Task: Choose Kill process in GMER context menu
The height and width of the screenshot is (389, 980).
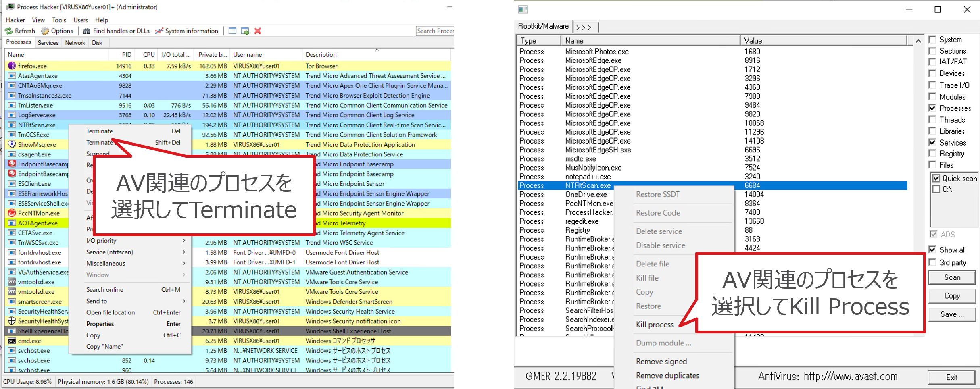Action: (655, 325)
